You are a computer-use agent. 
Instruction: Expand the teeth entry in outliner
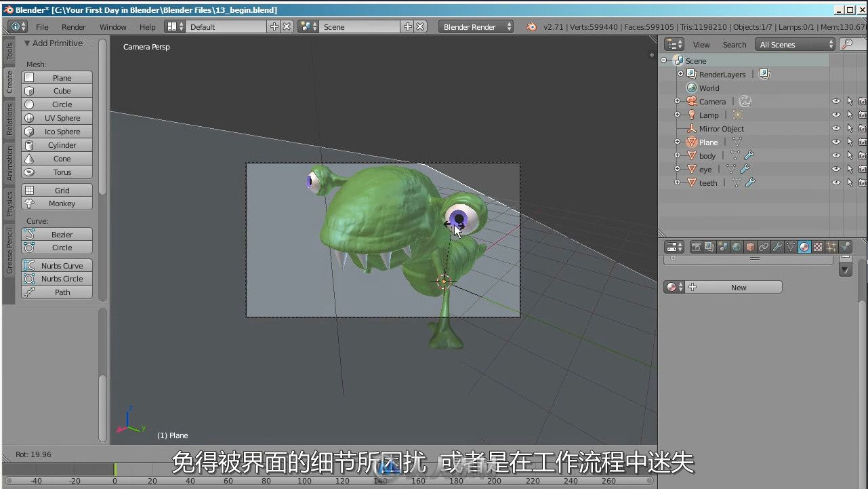677,182
